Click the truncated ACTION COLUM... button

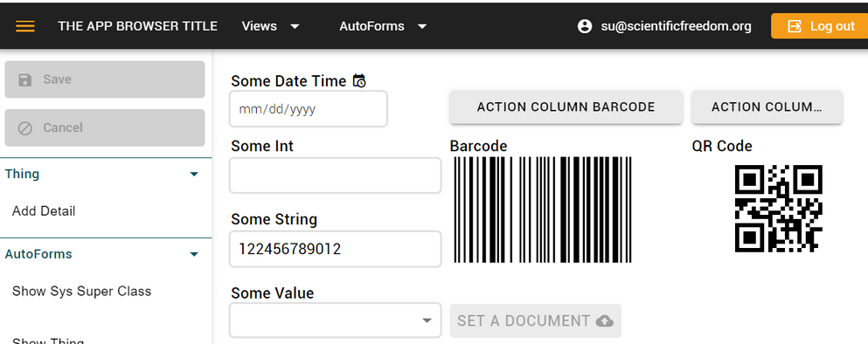point(767,107)
